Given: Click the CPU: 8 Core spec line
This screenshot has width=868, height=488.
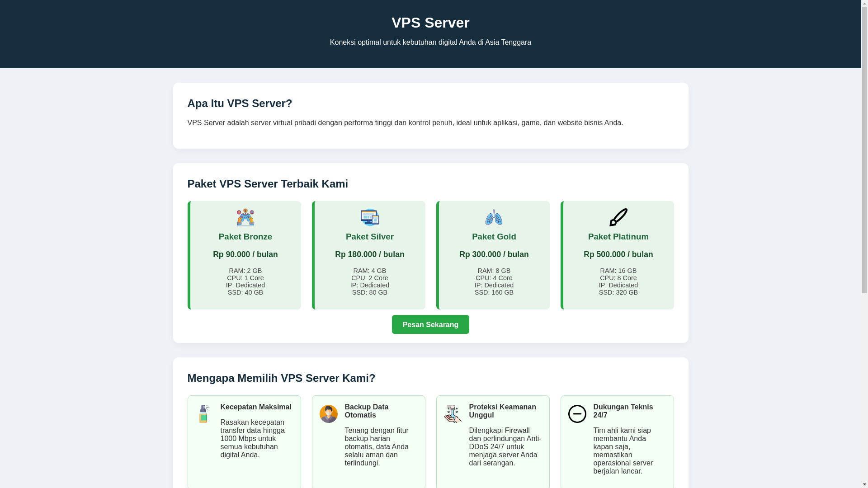Looking at the screenshot, I should coord(618,278).
